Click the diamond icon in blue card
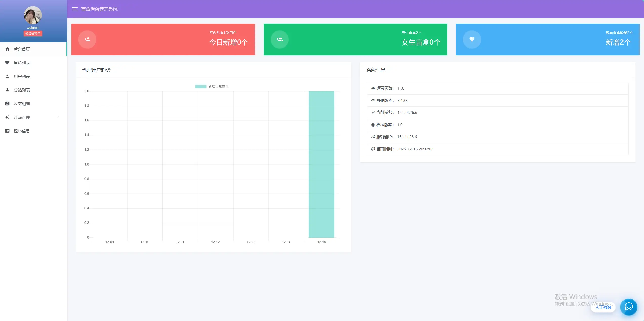 [472, 39]
